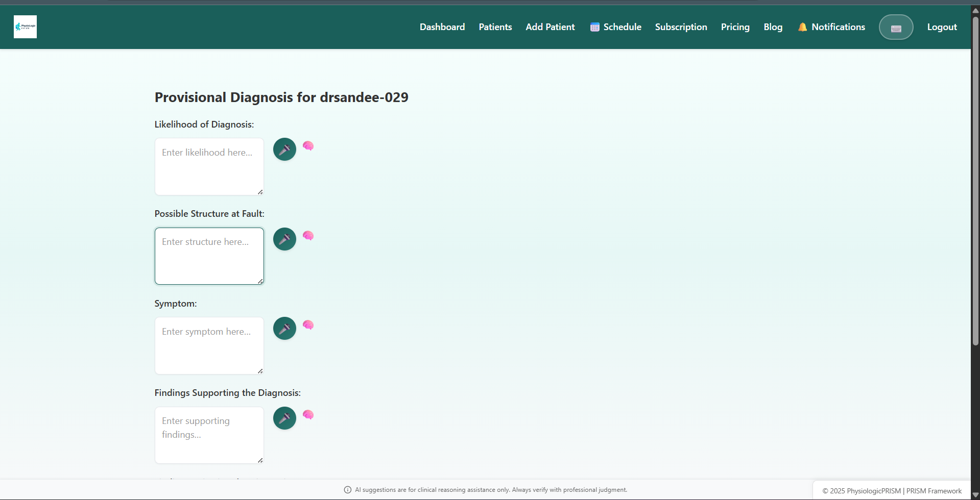Activate voice input for the Symptom field

[x=284, y=328]
